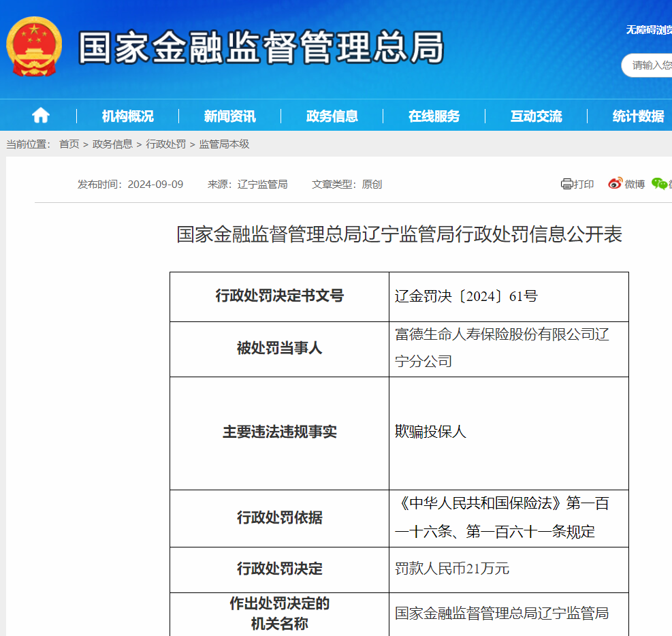Open the 新闻资讯 navigation menu
The image size is (672, 636).
click(230, 116)
